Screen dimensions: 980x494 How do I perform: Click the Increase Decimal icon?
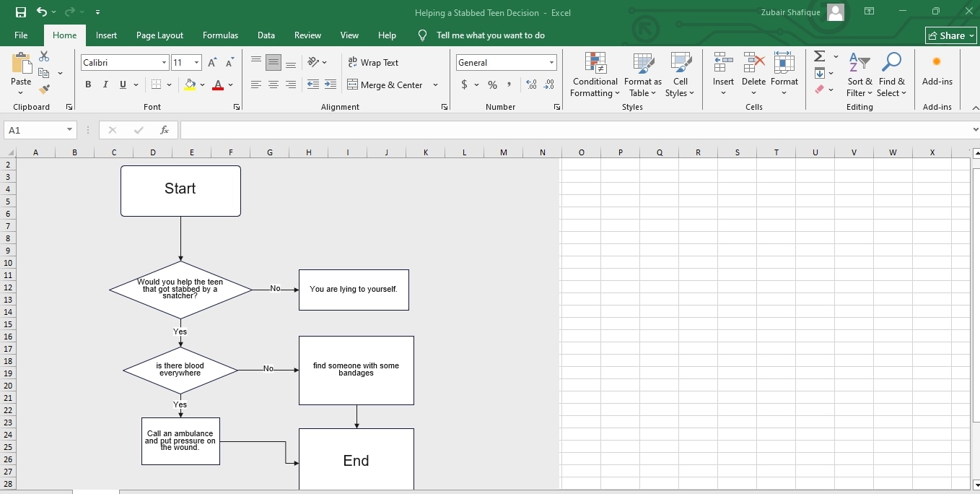click(531, 84)
